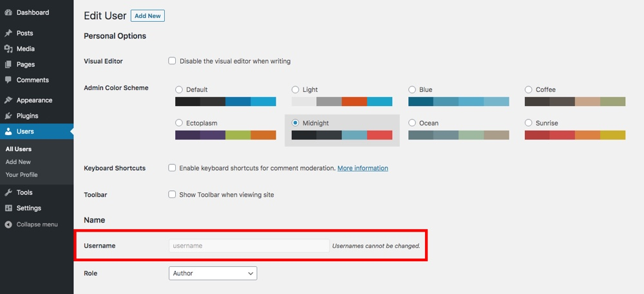Click the Add New button beside Edit User

[147, 16]
